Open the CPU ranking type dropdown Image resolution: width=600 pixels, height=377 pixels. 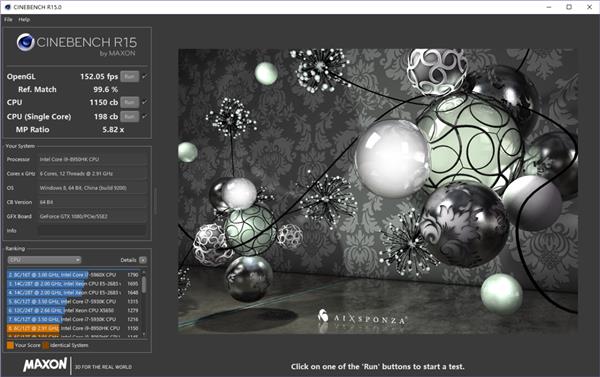tap(44, 260)
